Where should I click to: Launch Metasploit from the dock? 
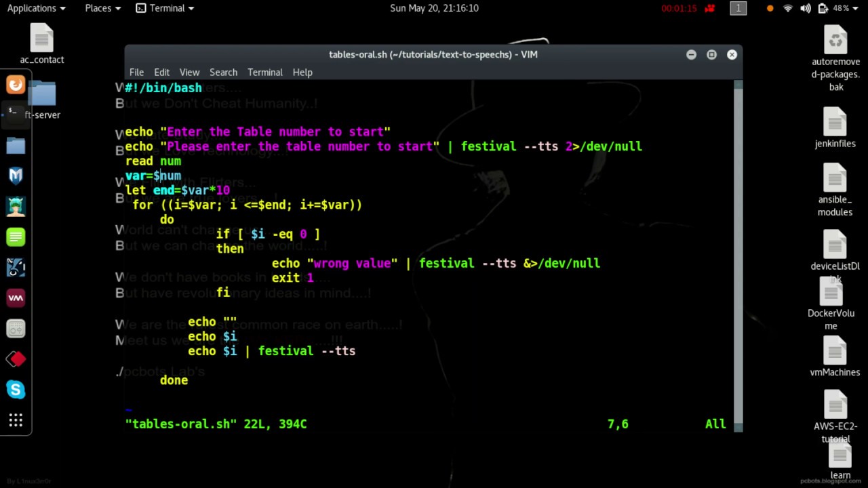[x=16, y=176]
